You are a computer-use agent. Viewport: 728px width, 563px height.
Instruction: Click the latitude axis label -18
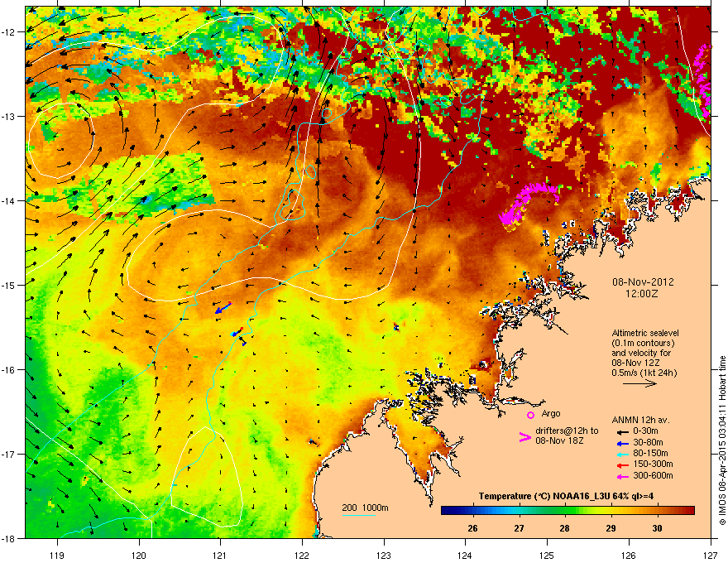[8, 538]
